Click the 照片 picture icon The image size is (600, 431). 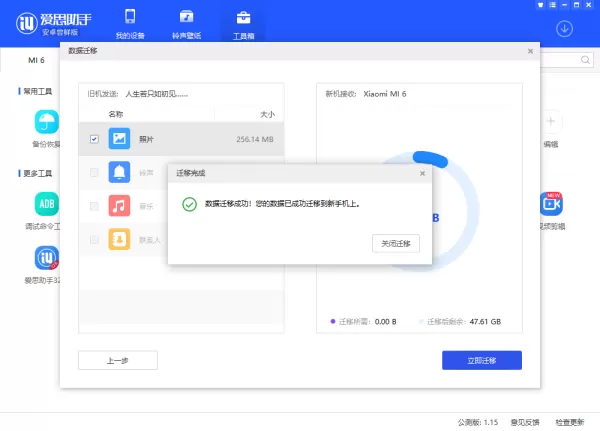(x=119, y=139)
